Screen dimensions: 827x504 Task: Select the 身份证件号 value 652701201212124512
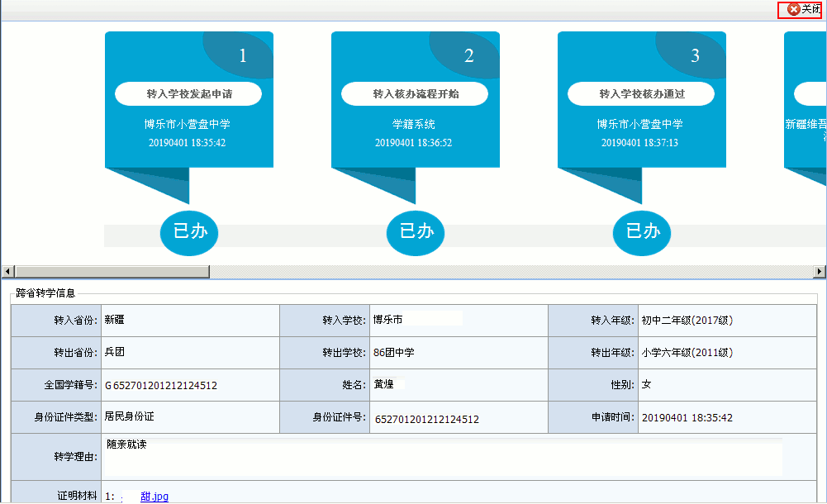[426, 419]
